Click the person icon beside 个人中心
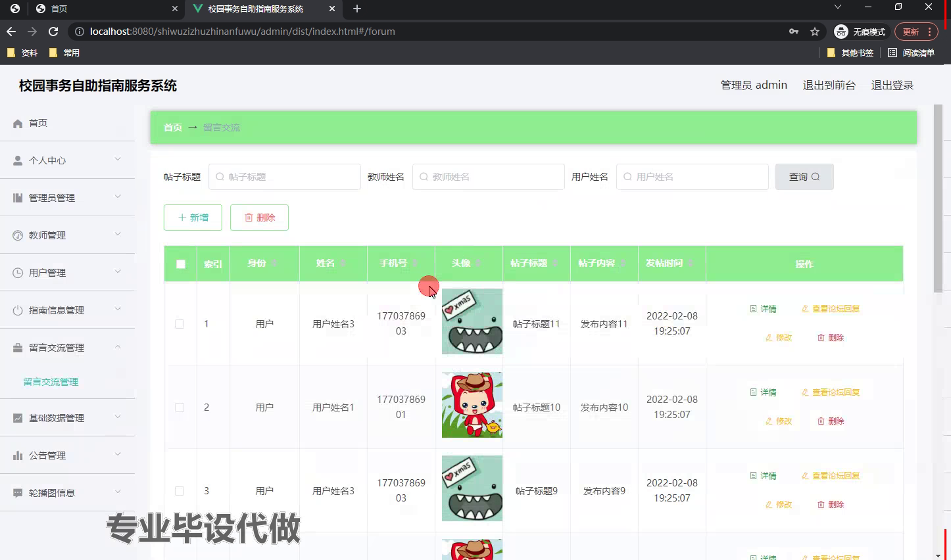Image resolution: width=951 pixels, height=560 pixels. pyautogui.click(x=18, y=160)
